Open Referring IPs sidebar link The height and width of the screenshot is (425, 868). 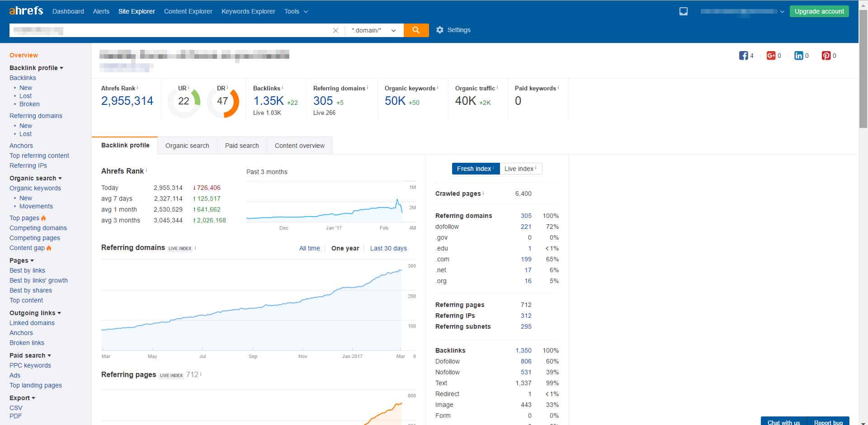point(28,165)
